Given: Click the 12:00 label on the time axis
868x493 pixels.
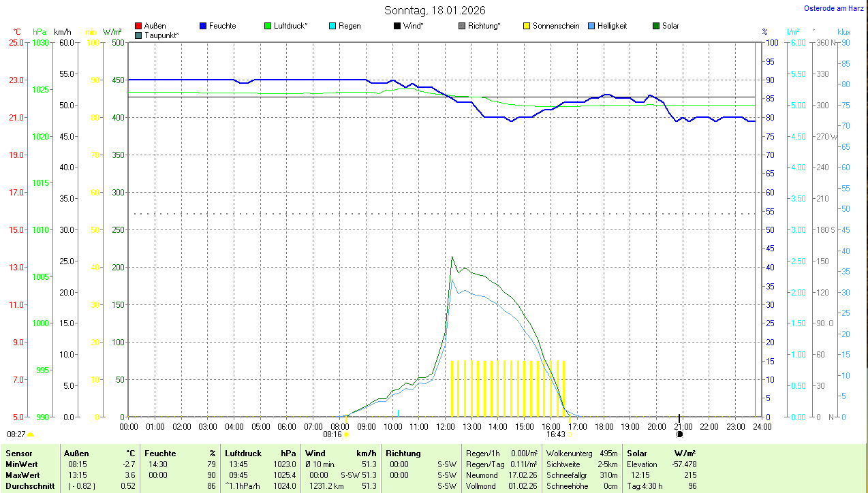Looking at the screenshot, I should (x=446, y=427).
